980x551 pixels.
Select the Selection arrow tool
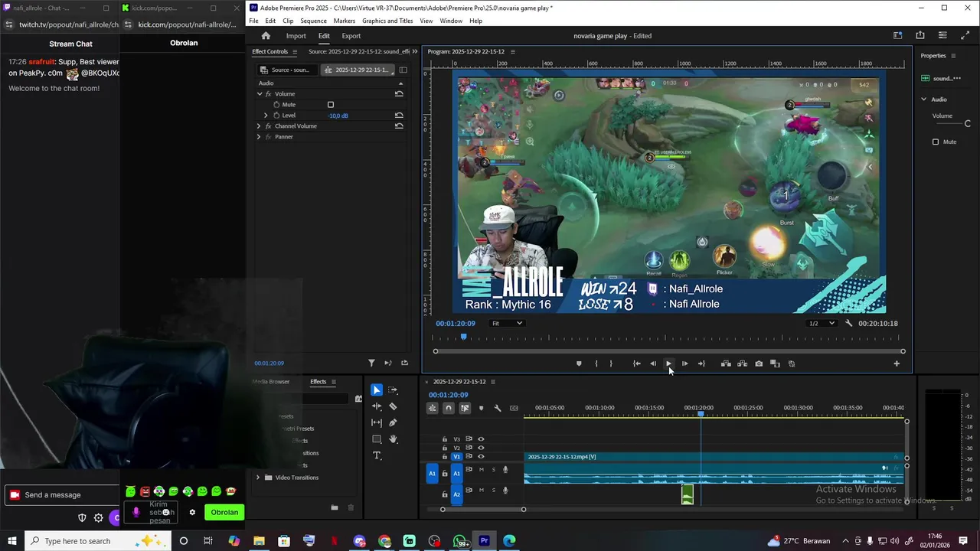tap(377, 390)
